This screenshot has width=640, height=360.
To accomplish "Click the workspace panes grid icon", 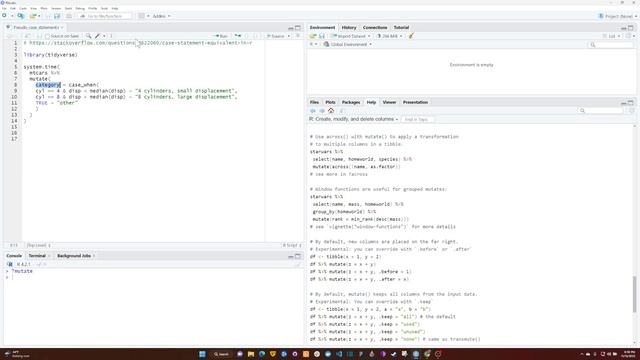I will [141, 16].
